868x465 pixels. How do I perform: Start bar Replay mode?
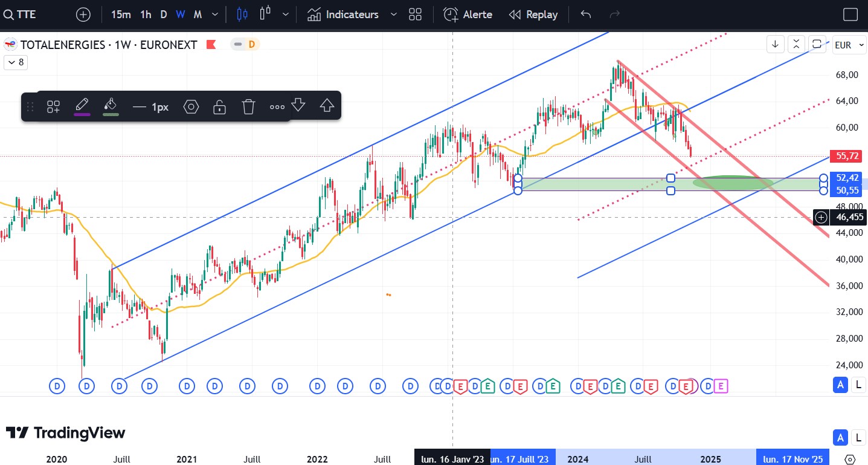click(x=533, y=15)
